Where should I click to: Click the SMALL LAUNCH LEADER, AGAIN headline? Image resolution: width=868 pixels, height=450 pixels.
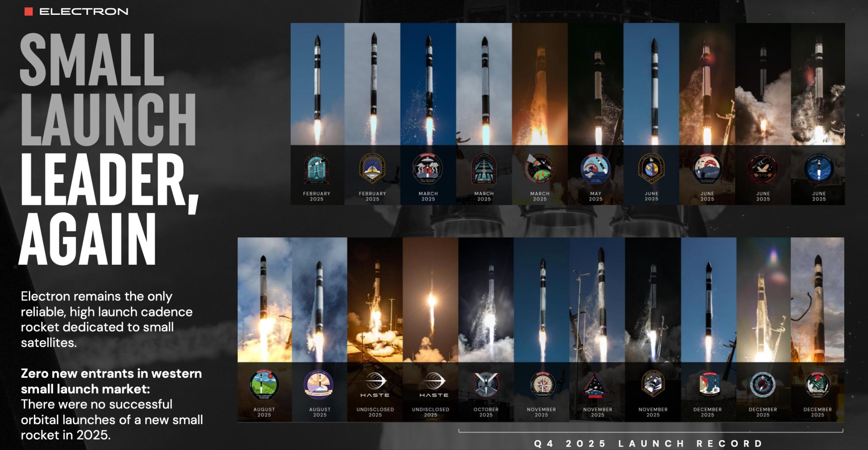click(108, 149)
